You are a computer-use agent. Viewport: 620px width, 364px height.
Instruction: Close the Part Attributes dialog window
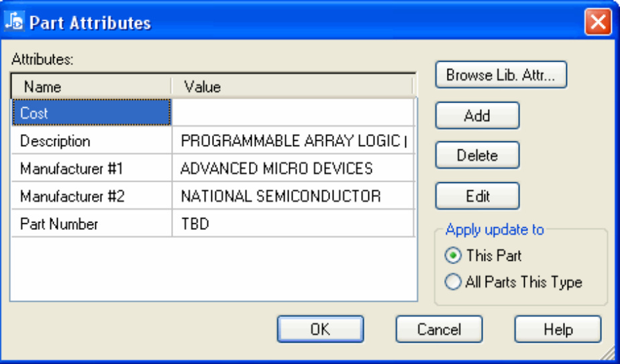click(597, 22)
